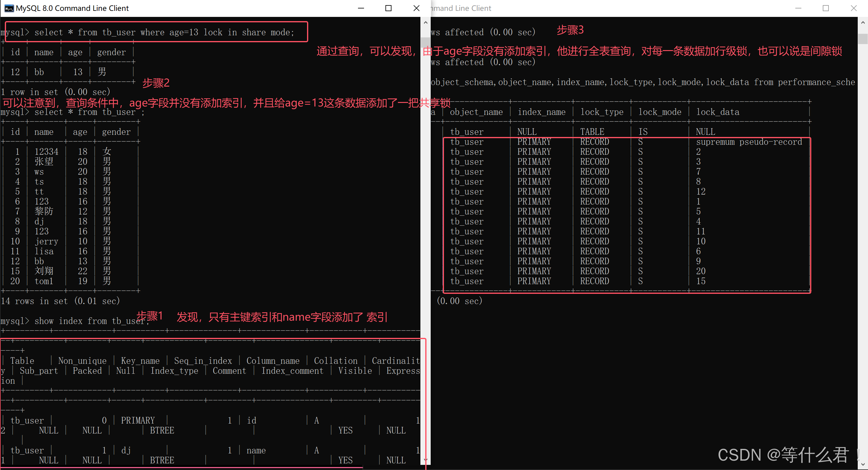Minimize the right Command Line Client window
The width and height of the screenshot is (868, 470).
[x=798, y=8]
